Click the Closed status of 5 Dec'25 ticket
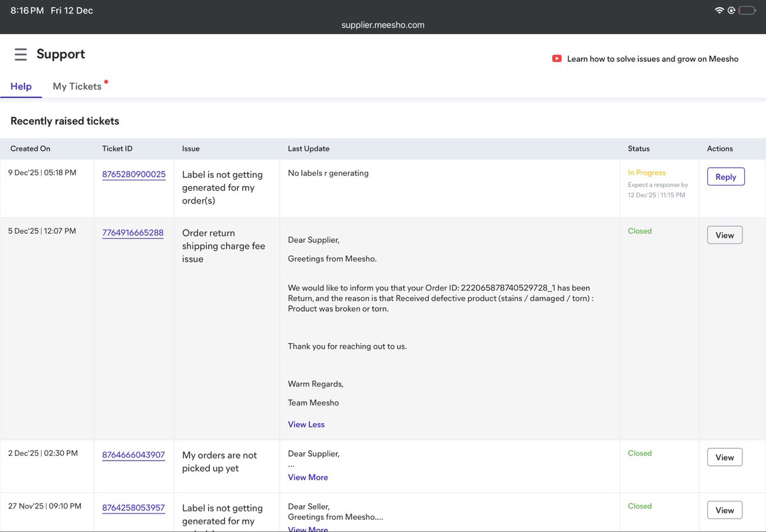The width and height of the screenshot is (766, 532). (x=640, y=231)
